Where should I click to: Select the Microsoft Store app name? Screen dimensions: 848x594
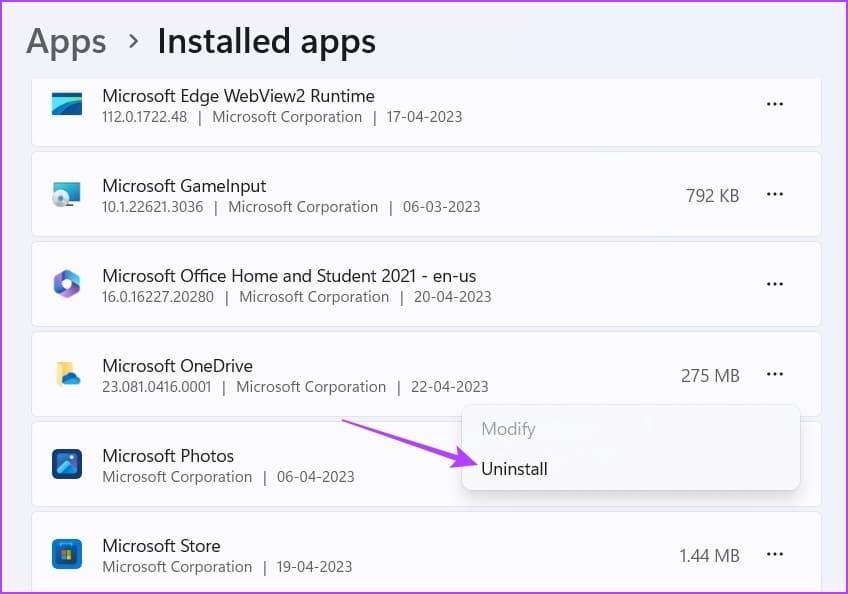[x=161, y=546]
